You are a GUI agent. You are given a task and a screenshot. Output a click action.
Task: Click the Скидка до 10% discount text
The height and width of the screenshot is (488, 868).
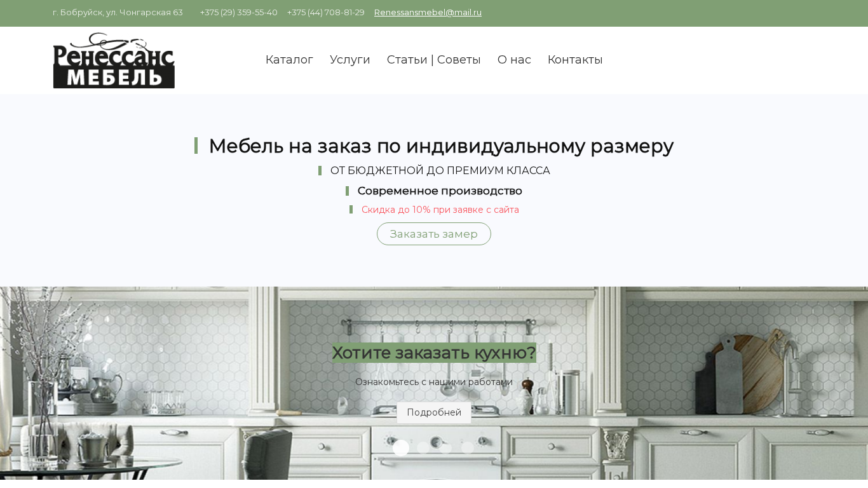440,210
